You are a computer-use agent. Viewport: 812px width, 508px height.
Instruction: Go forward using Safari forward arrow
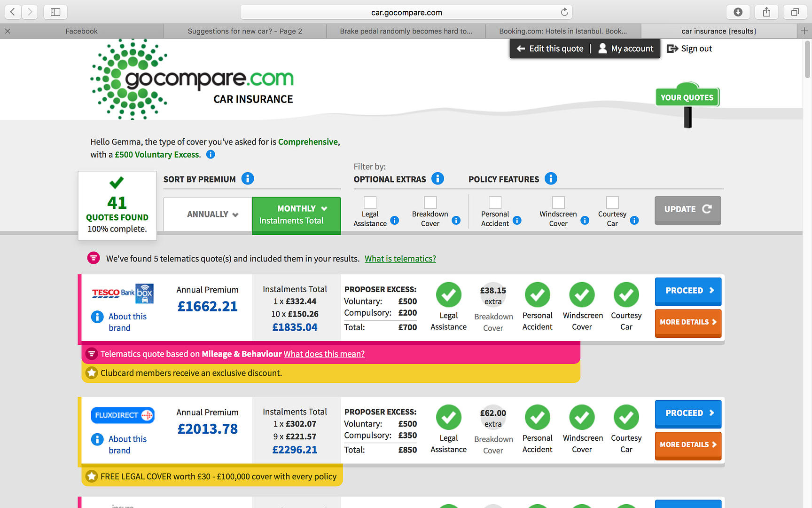30,12
